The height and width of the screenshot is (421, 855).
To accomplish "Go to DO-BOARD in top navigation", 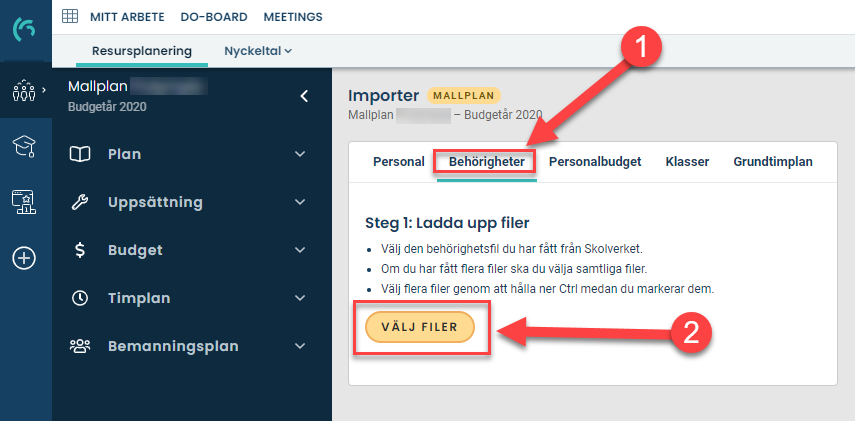I will (x=214, y=17).
